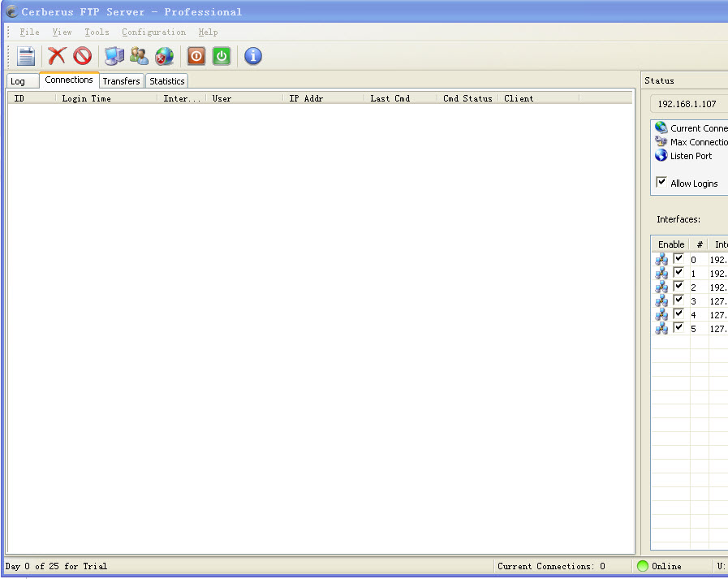Open the Tools menu
728x579 pixels.
coord(97,32)
